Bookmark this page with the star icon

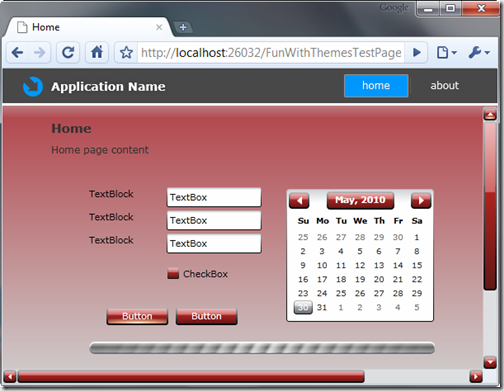pyautogui.click(x=126, y=53)
